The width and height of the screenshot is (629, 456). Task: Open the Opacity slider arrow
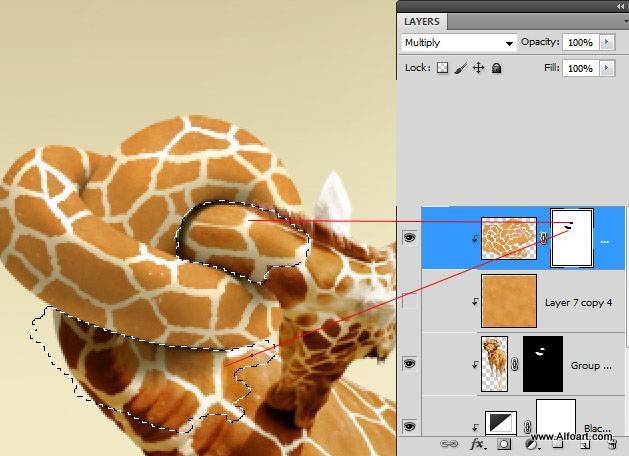(x=607, y=43)
